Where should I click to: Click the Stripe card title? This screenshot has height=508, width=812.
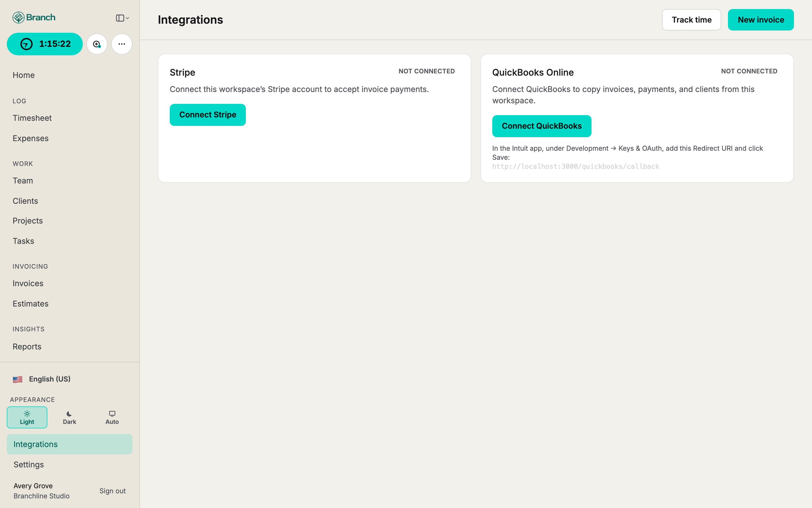point(182,73)
